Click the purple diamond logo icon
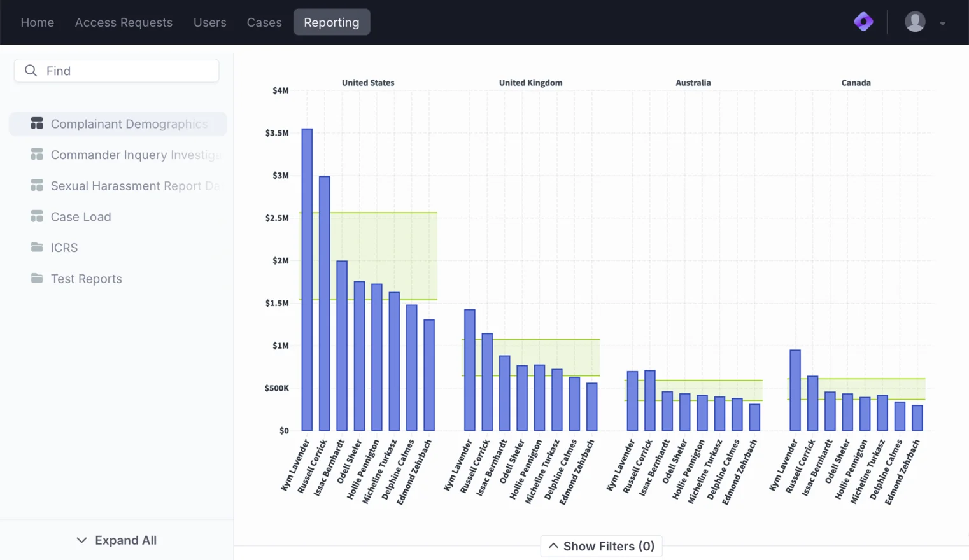 pos(863,22)
